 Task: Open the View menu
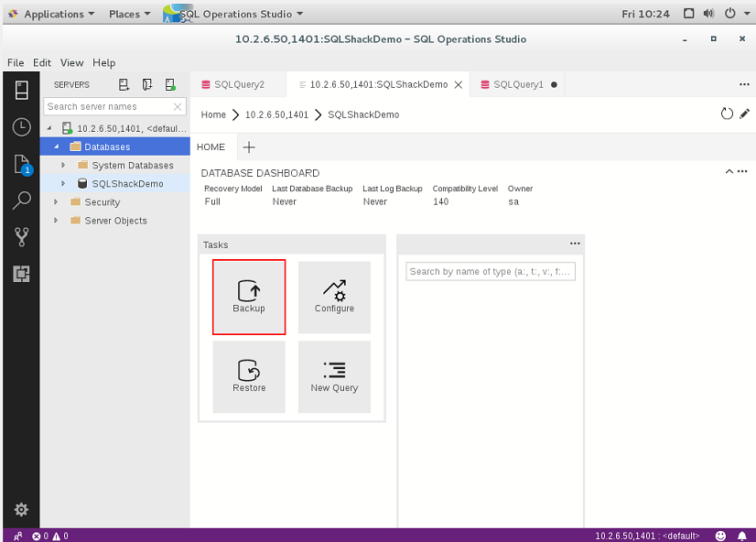pyautogui.click(x=71, y=62)
